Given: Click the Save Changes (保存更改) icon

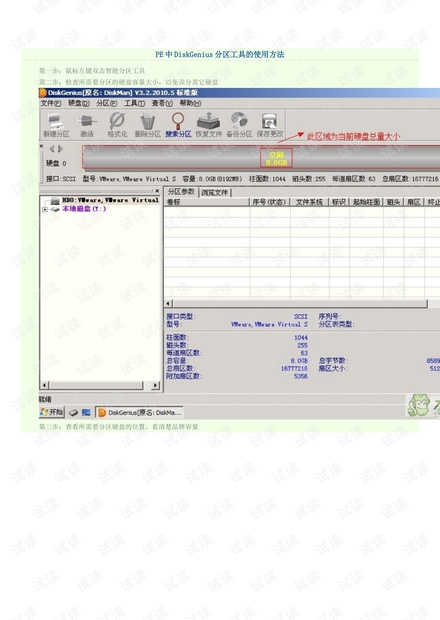Looking at the screenshot, I should tap(270, 125).
